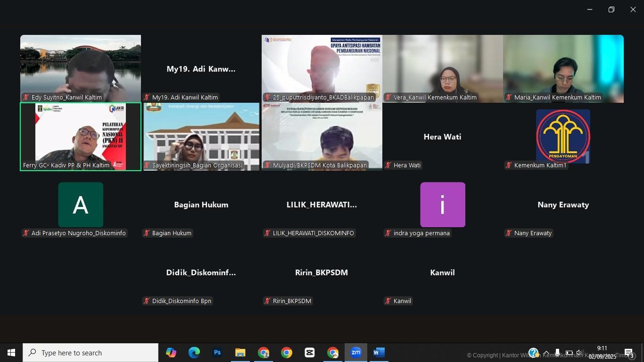The width and height of the screenshot is (644, 362).
Task: Click large 'Hera Wati' name tile
Action: tap(442, 137)
